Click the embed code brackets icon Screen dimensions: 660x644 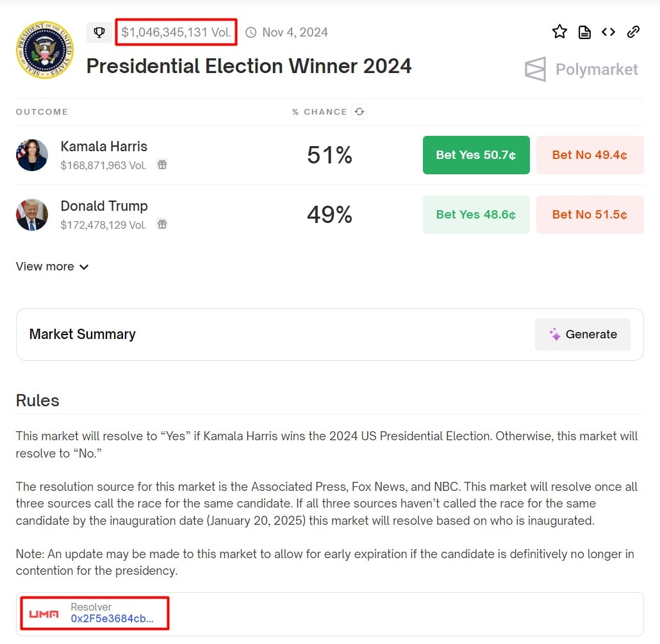coord(608,32)
